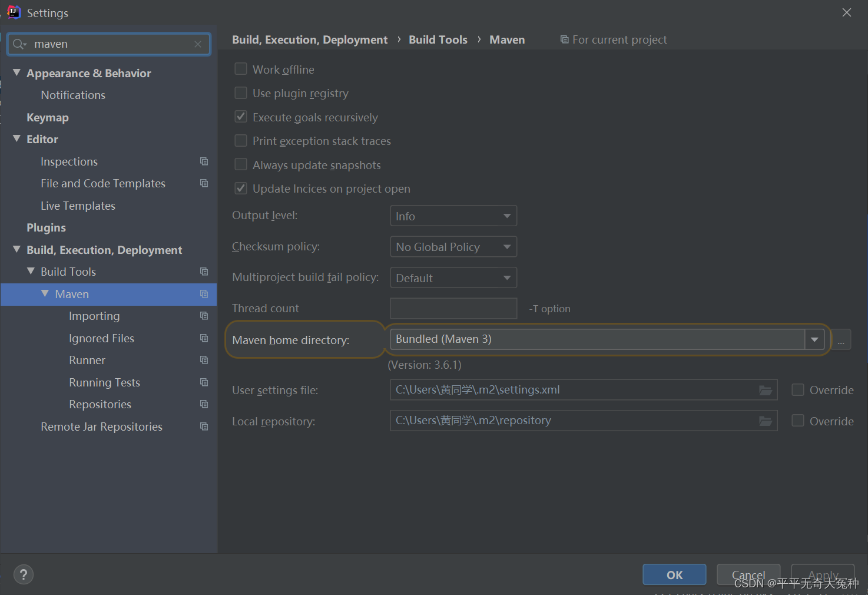Open the Checksum policy dropdown

tap(453, 247)
